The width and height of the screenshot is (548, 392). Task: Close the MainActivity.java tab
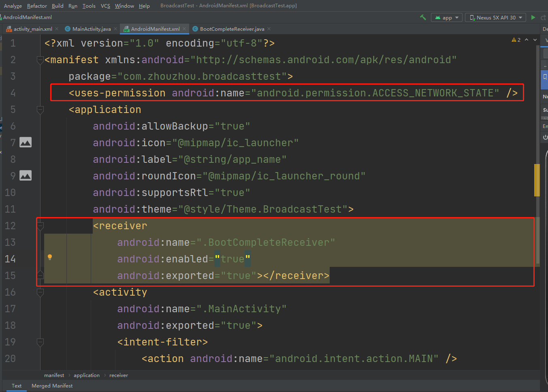click(x=115, y=29)
